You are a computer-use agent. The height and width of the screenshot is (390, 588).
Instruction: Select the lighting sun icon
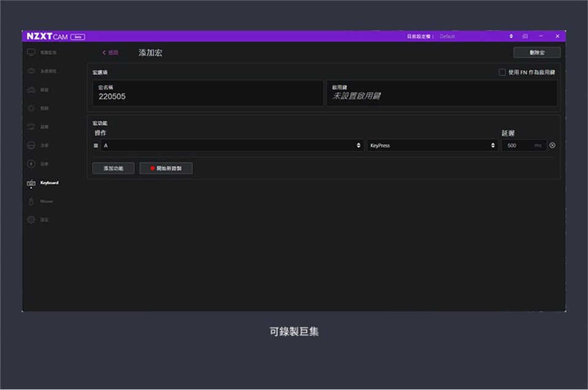31,108
